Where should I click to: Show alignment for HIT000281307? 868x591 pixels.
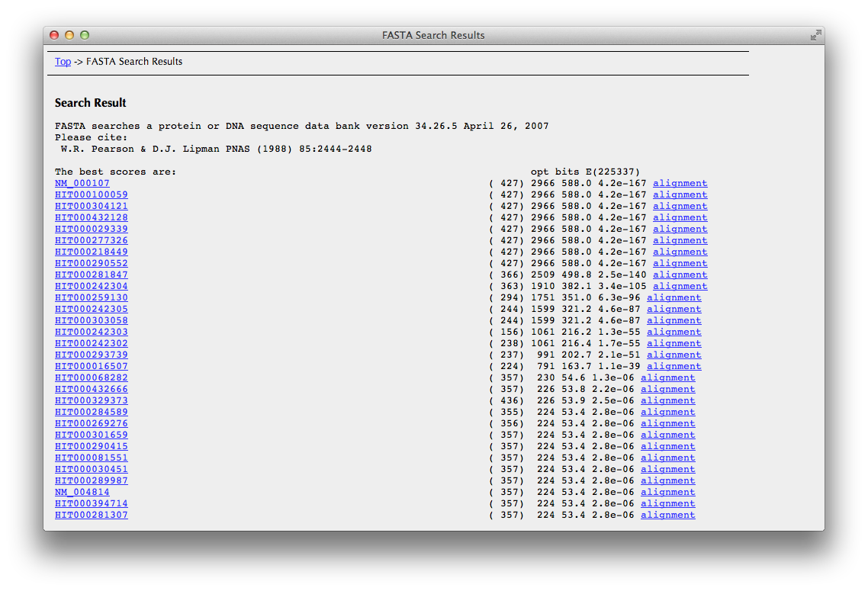[667, 516]
